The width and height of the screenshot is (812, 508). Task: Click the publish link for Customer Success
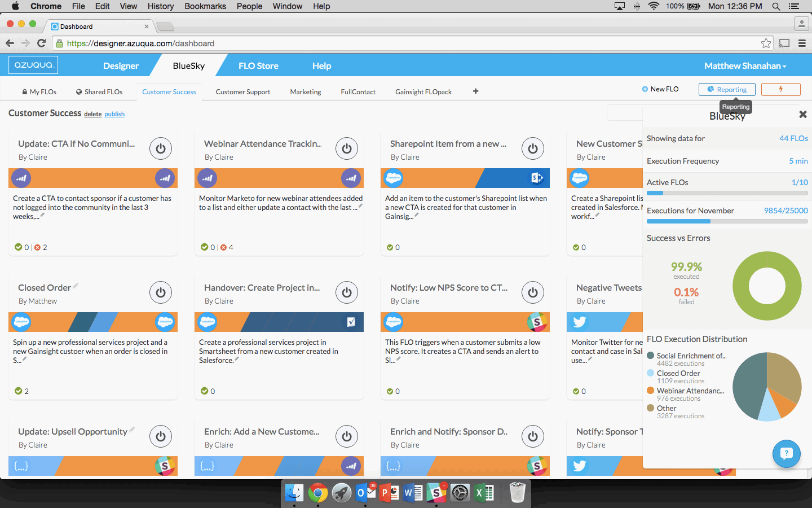click(x=114, y=114)
